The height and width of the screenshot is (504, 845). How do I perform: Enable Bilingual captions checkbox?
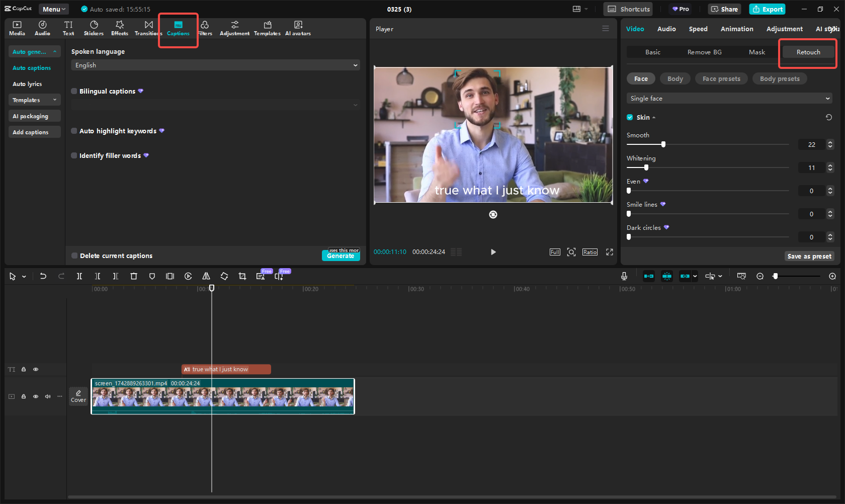[x=74, y=91]
